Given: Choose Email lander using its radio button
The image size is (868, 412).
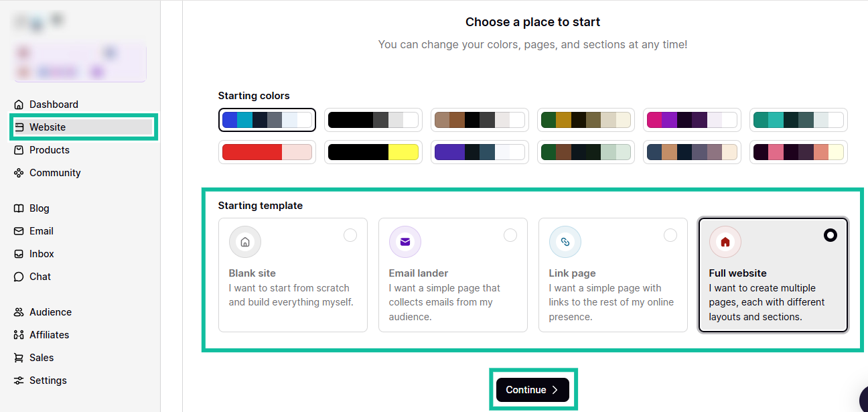Looking at the screenshot, I should click(x=510, y=235).
